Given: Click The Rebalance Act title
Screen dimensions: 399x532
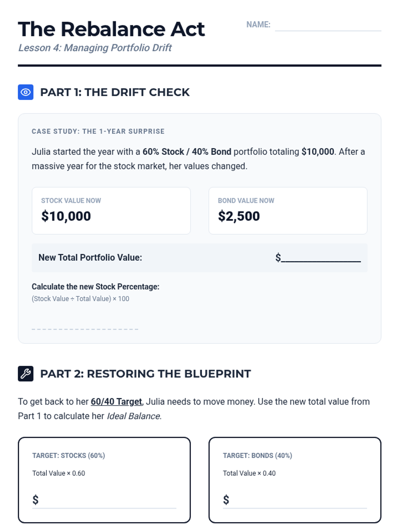Looking at the screenshot, I should click(x=111, y=29).
